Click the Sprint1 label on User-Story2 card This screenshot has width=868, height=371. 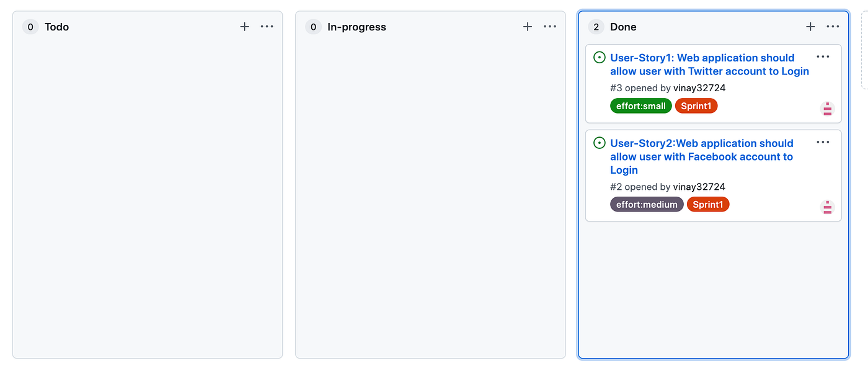707,204
